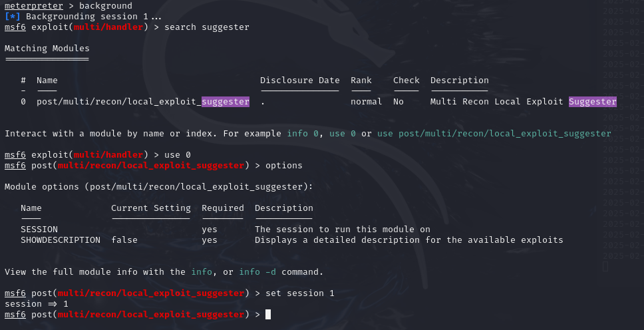
Task: Click the green 'info 0' example
Action: point(303,134)
